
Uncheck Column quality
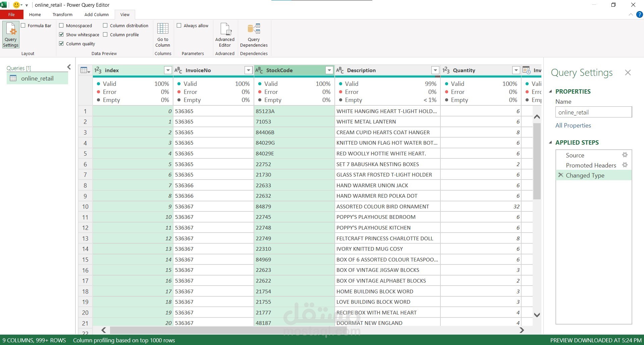pyautogui.click(x=61, y=44)
